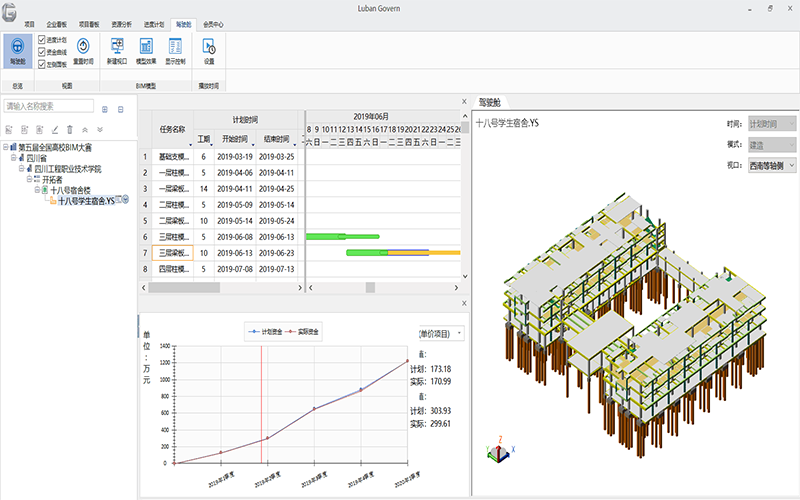Select 十八号宿舍楼 in project tree
This screenshot has width=800, height=500.
pos(70,190)
